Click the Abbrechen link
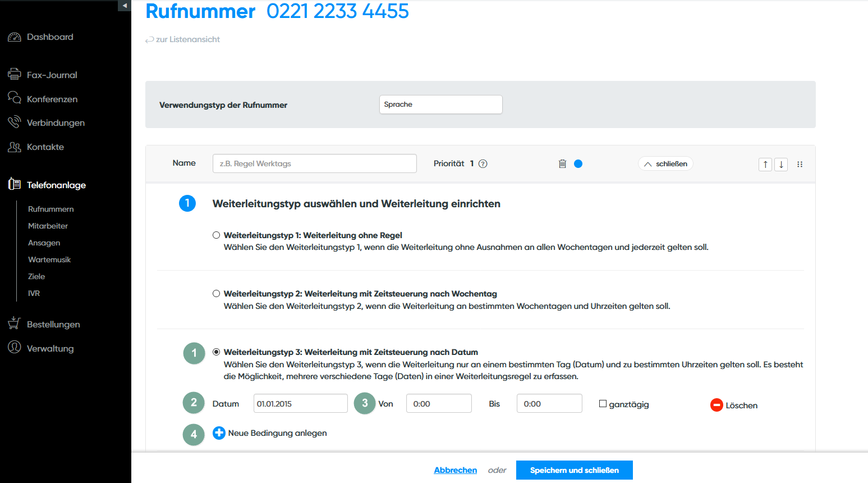The image size is (868, 483). (455, 470)
